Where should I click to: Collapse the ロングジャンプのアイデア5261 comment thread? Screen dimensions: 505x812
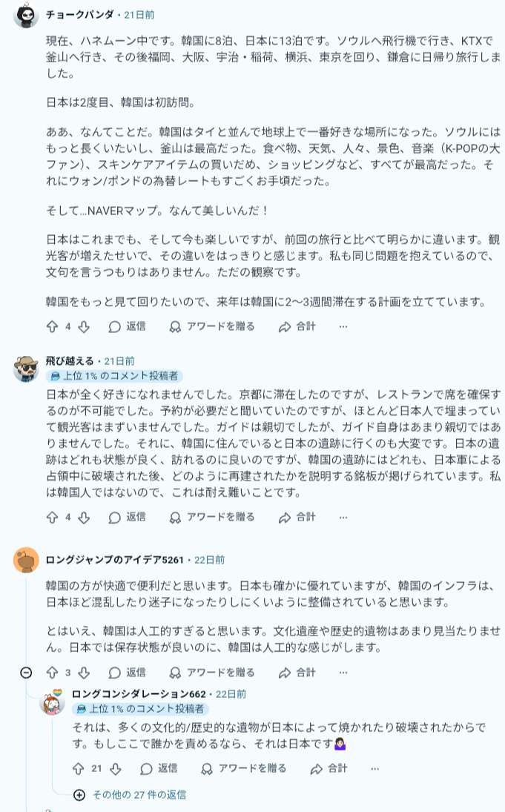tap(26, 673)
